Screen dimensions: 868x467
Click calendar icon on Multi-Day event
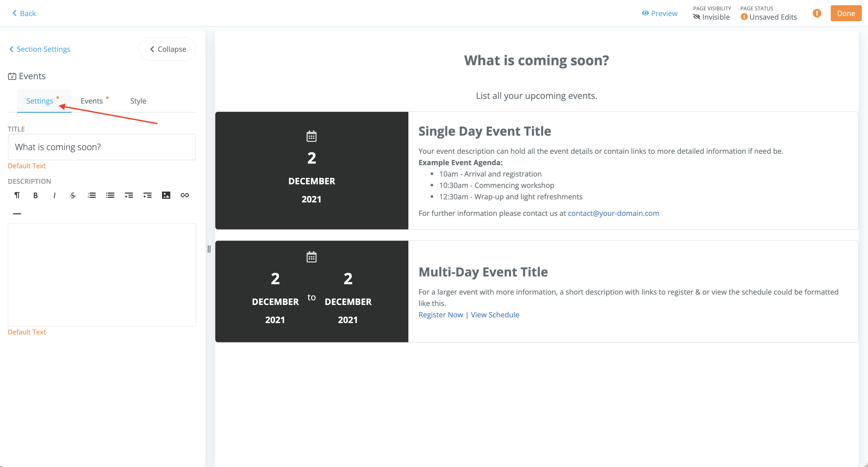[x=311, y=257]
